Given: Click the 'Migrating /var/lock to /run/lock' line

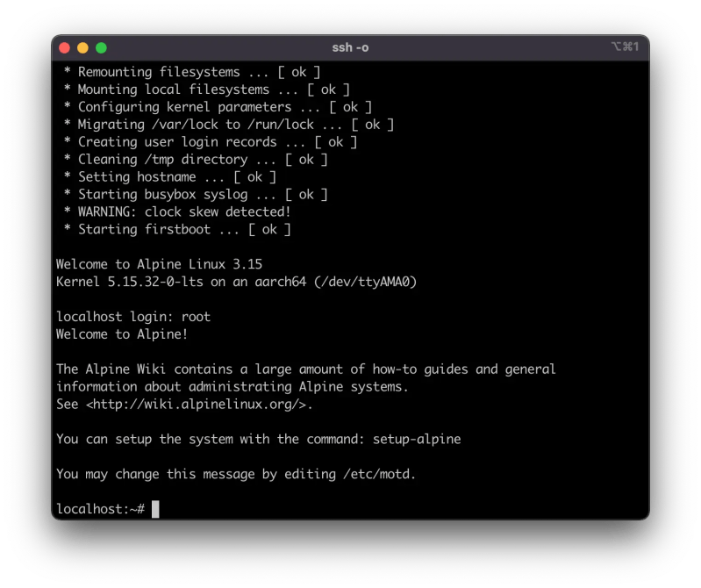Looking at the screenshot, I should click(228, 125).
